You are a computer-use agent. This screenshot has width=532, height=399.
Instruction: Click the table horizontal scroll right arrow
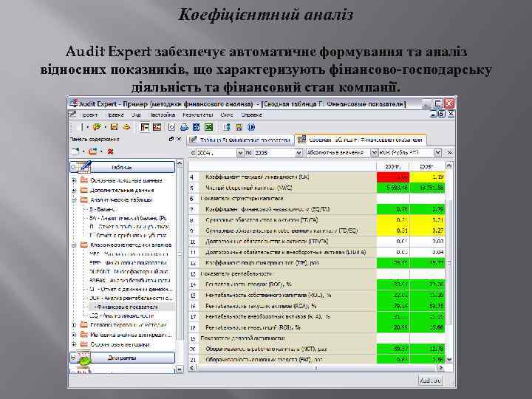pyautogui.click(x=440, y=367)
